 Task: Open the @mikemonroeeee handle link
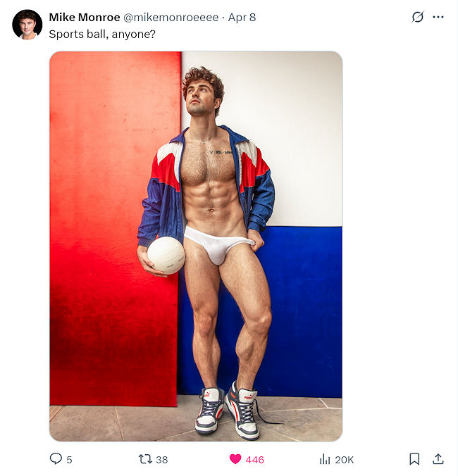(x=171, y=18)
